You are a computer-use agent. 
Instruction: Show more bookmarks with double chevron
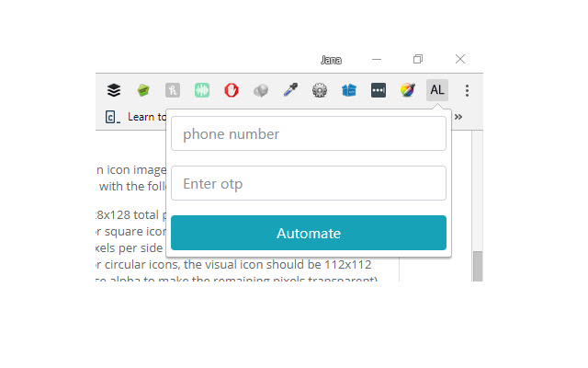[458, 117]
